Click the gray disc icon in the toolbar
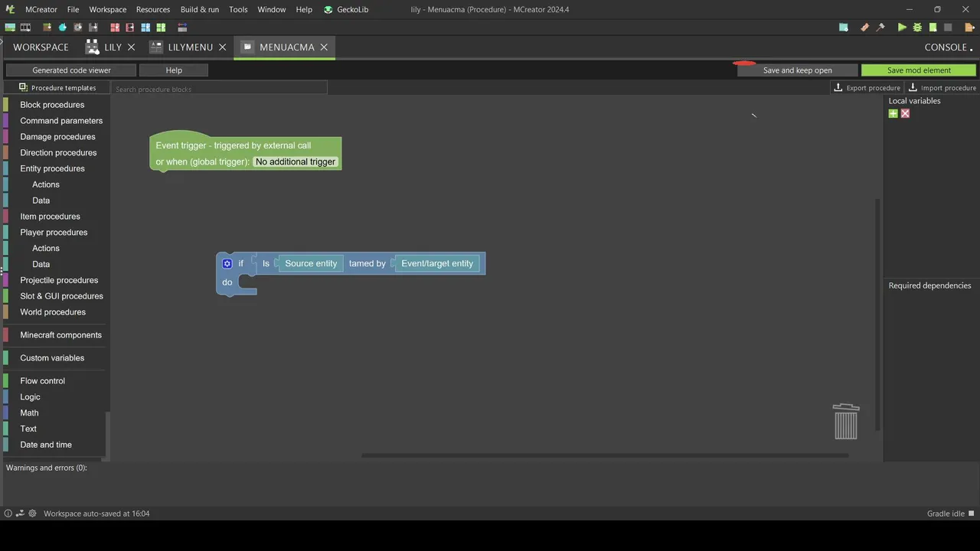 (x=77, y=28)
